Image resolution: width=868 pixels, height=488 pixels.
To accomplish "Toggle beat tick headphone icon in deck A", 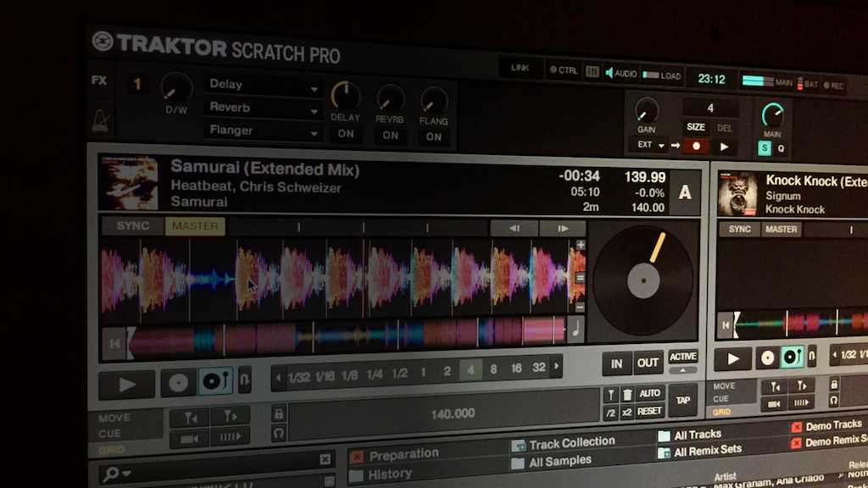I will pyautogui.click(x=278, y=433).
